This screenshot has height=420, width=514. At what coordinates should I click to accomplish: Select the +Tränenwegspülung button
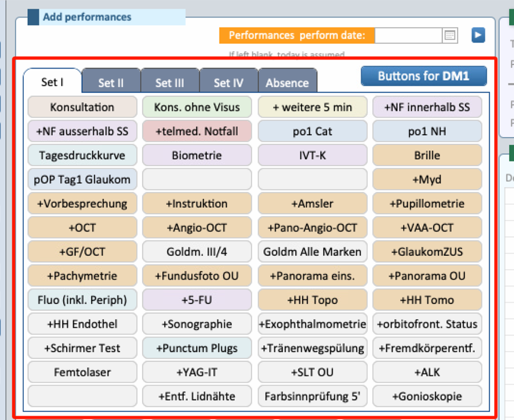click(313, 348)
